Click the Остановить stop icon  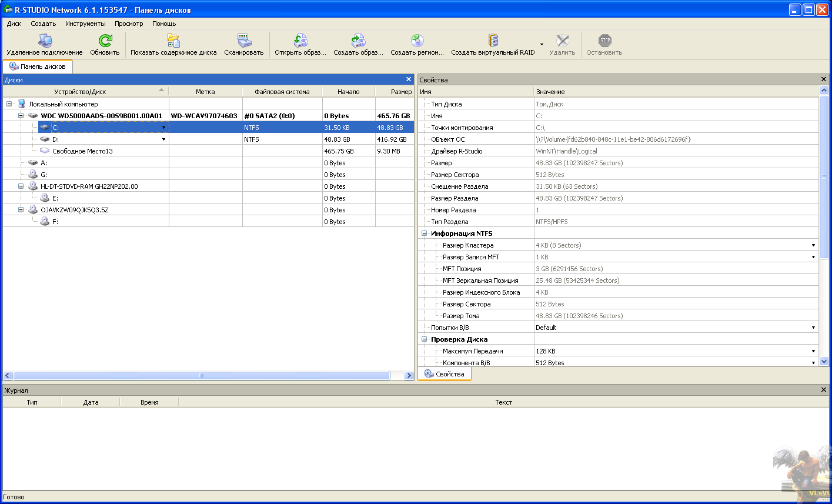604,41
